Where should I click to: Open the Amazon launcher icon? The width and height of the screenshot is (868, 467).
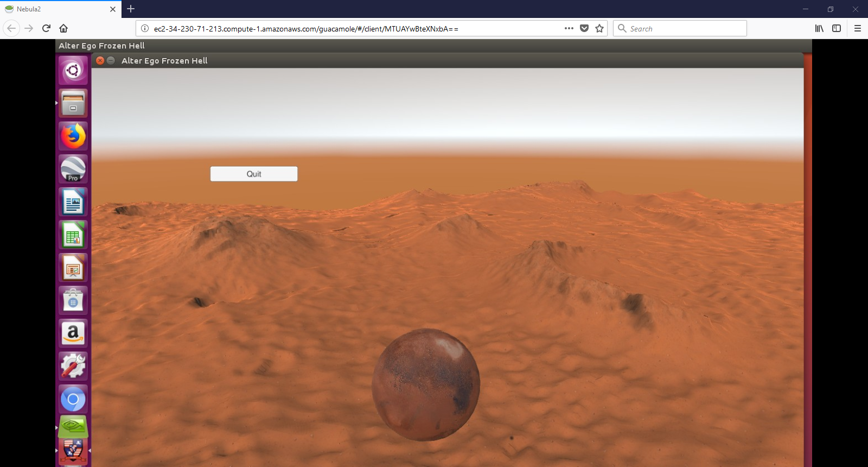pyautogui.click(x=73, y=333)
